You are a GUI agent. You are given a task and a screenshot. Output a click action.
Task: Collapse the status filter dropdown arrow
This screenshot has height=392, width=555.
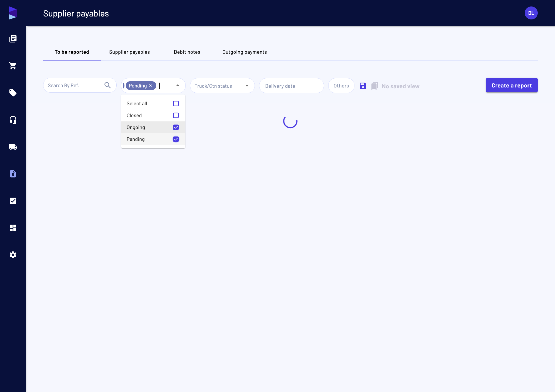[x=178, y=86]
